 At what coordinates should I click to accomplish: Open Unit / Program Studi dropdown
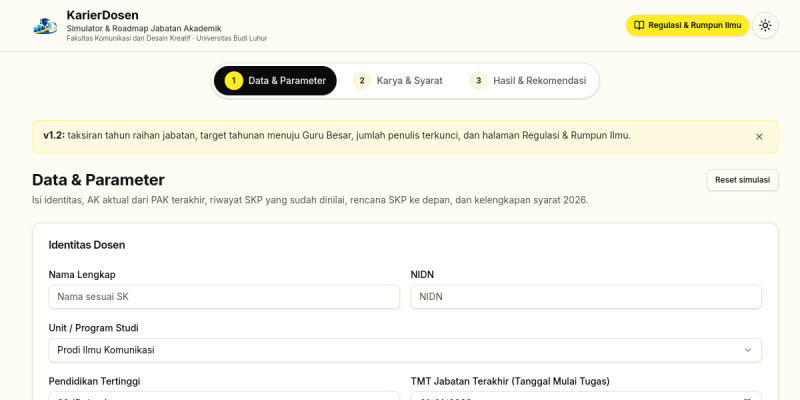point(405,350)
